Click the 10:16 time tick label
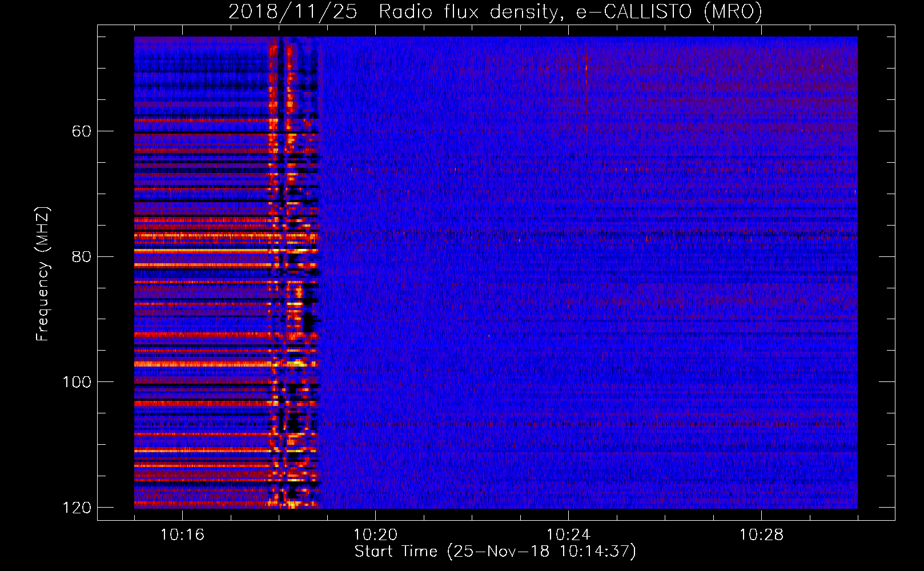Screen dimensions: 924x571 coord(182,534)
